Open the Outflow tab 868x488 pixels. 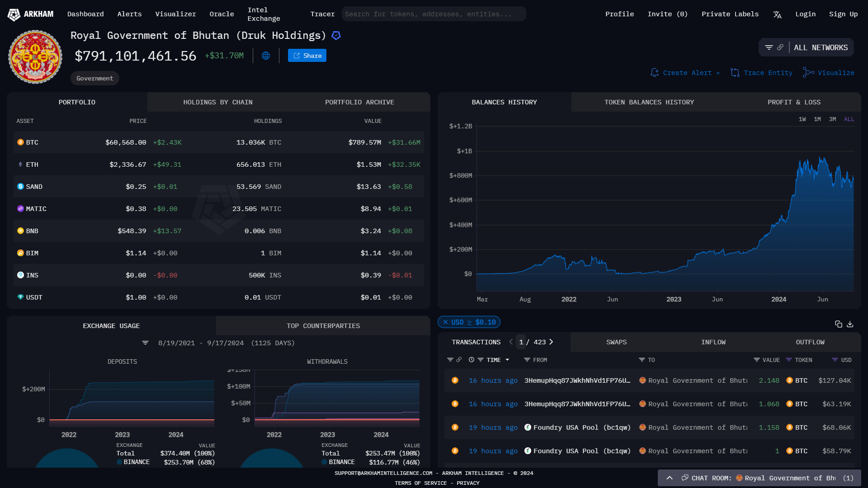click(x=810, y=342)
